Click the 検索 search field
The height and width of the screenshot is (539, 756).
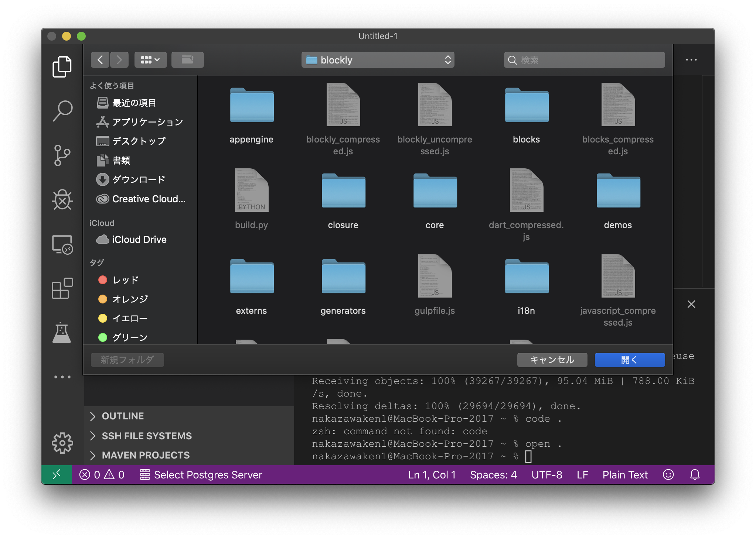point(584,59)
